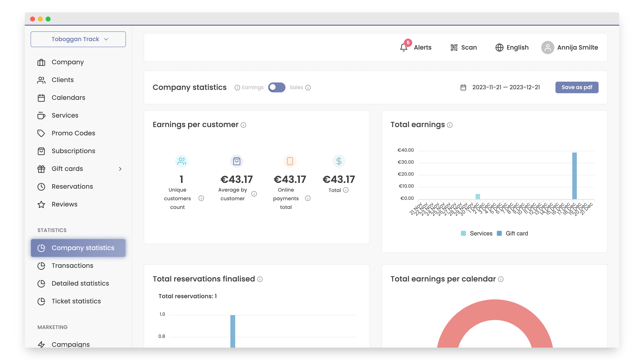
Task: Open the Alerts notification bell
Action: [x=404, y=47]
